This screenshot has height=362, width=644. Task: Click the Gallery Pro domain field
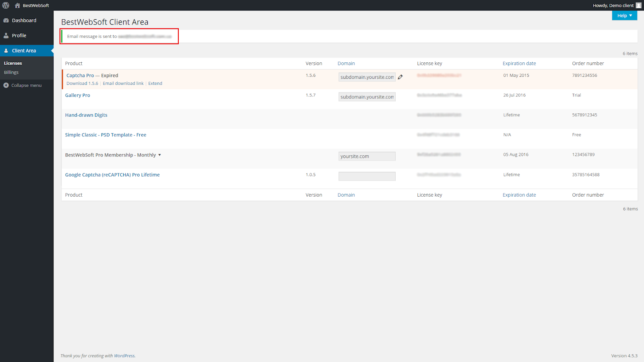pos(367,97)
